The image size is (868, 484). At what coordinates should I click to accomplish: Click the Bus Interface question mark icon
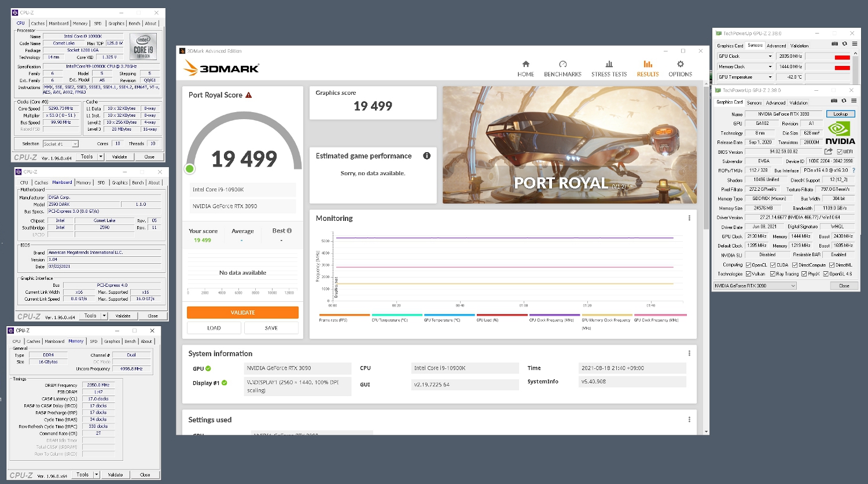(x=854, y=170)
